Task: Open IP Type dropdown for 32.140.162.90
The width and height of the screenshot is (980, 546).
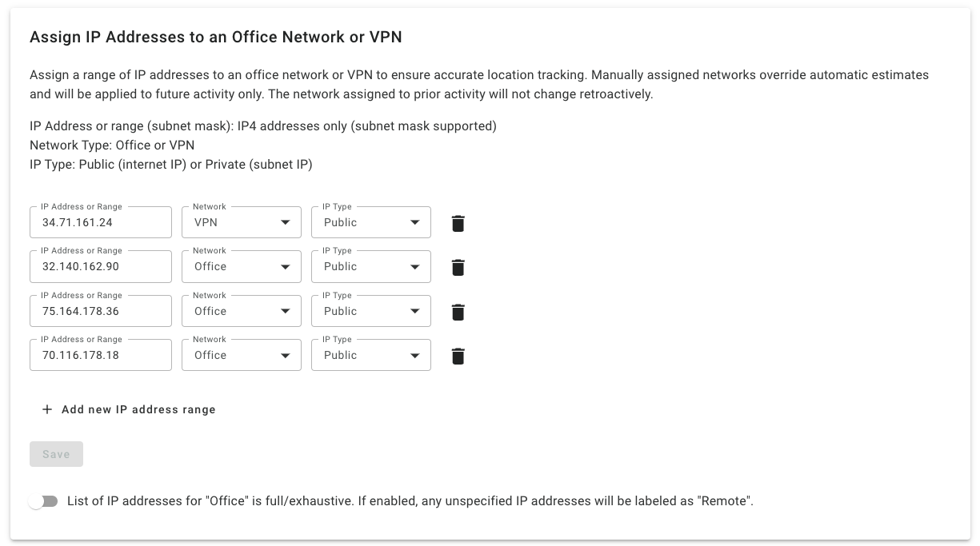Action: [371, 266]
